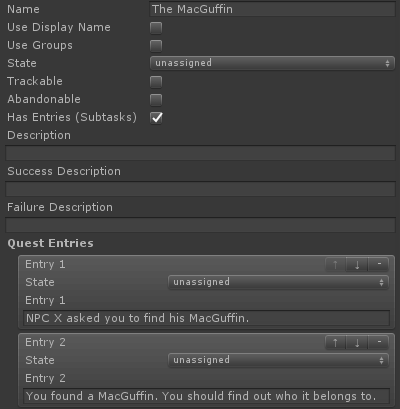The height and width of the screenshot is (409, 400).
Task: Open Entry 2 State dropdown
Action: click(x=279, y=360)
